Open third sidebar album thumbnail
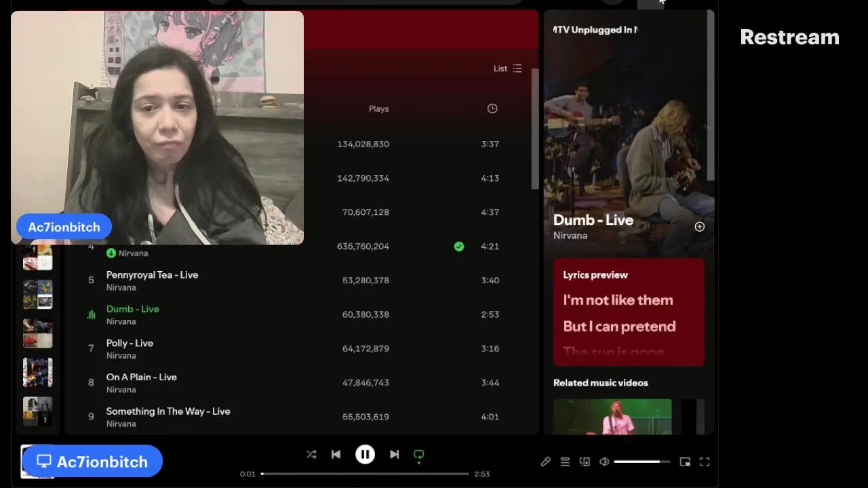The height and width of the screenshot is (488, 868). 37,333
